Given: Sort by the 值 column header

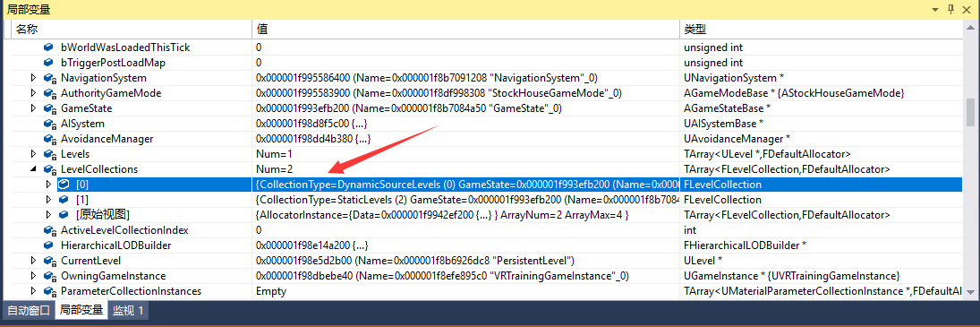Looking at the screenshot, I should click(465, 30).
